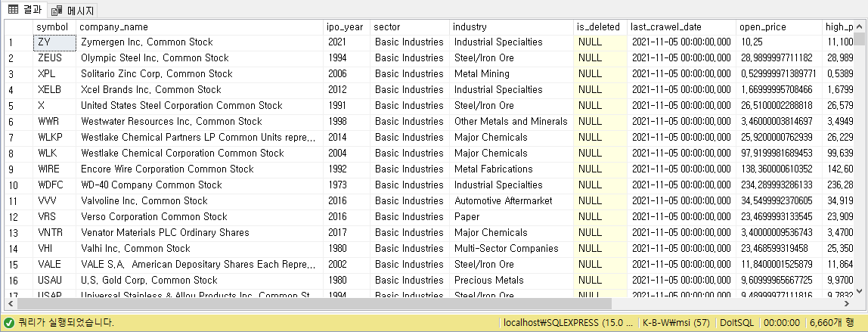The height and width of the screenshot is (332, 868).
Task: Select the ipo_year column header
Action: tap(346, 27)
